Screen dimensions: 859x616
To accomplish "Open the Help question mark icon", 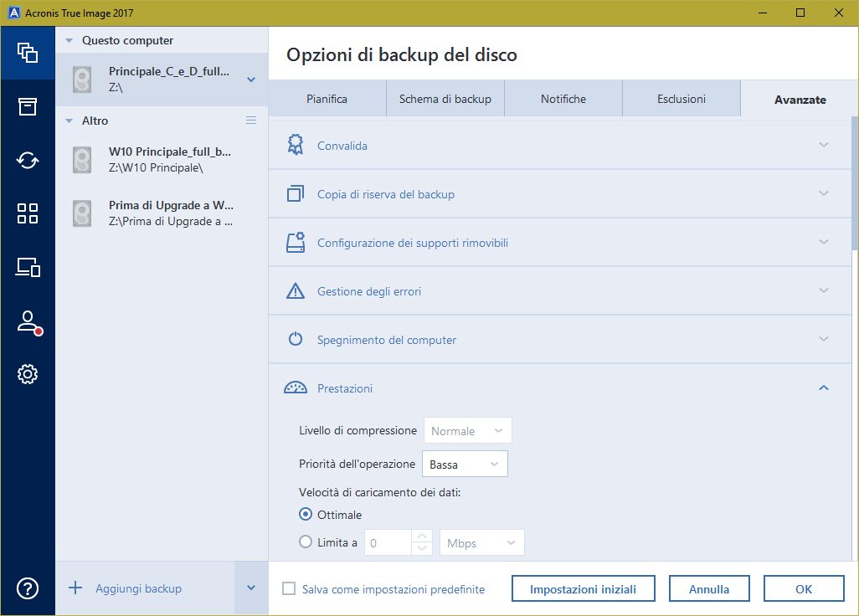I will point(28,588).
